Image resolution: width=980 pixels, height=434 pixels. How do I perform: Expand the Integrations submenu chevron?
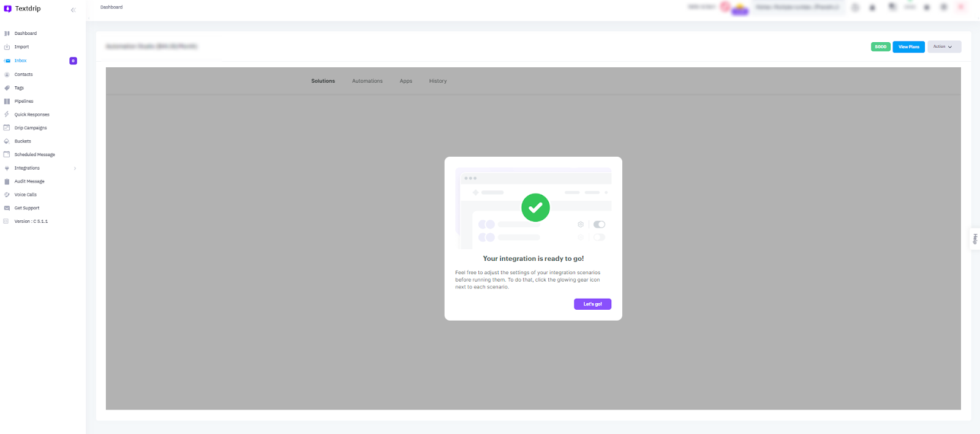75,168
